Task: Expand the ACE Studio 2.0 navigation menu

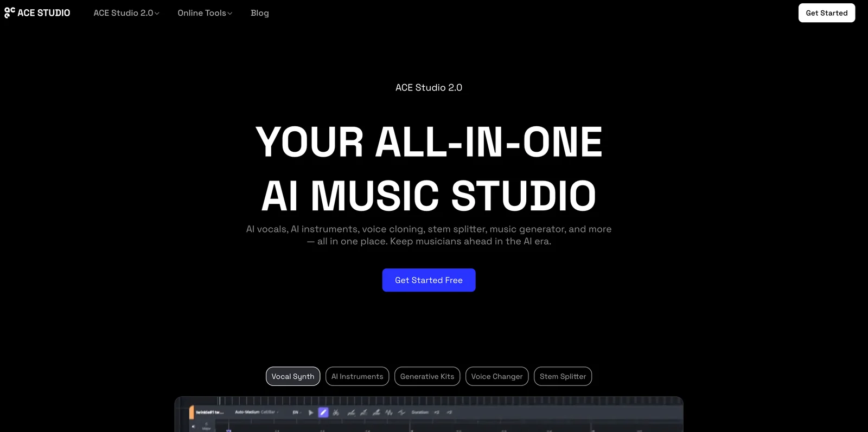Action: click(126, 13)
